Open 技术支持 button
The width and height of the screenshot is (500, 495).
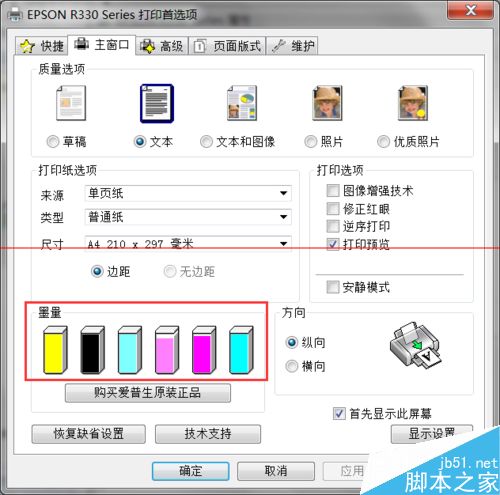point(208,434)
